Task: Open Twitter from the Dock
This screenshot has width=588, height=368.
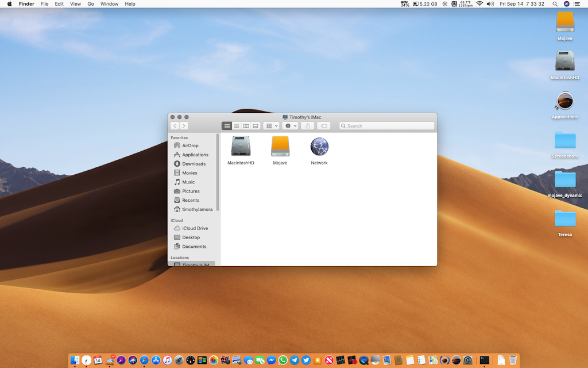Action: [x=306, y=360]
